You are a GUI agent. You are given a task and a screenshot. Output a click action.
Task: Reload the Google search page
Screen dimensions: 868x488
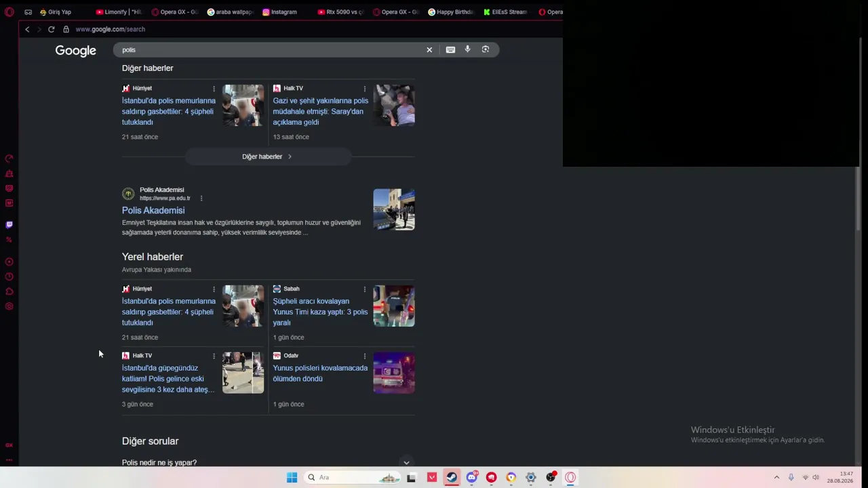pos(51,29)
